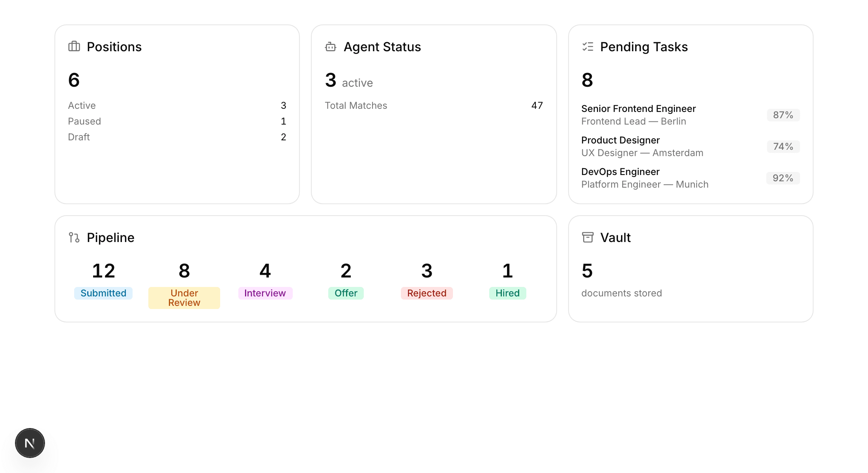Select the Draft positions row
The image size is (868, 473).
click(x=177, y=137)
